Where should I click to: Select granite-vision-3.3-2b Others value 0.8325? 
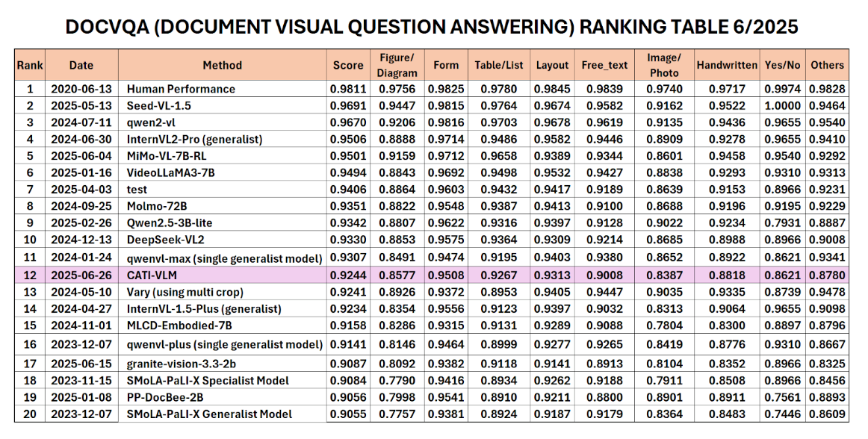point(827,364)
